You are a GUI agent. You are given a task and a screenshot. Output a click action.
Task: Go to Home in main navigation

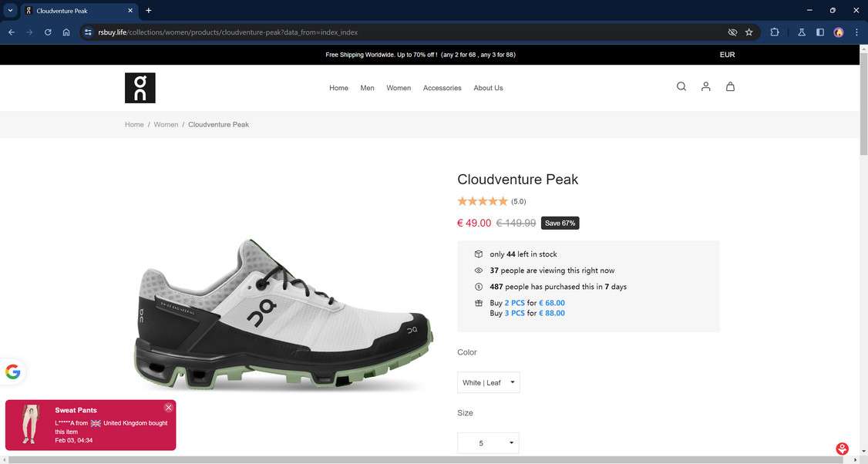click(x=338, y=88)
